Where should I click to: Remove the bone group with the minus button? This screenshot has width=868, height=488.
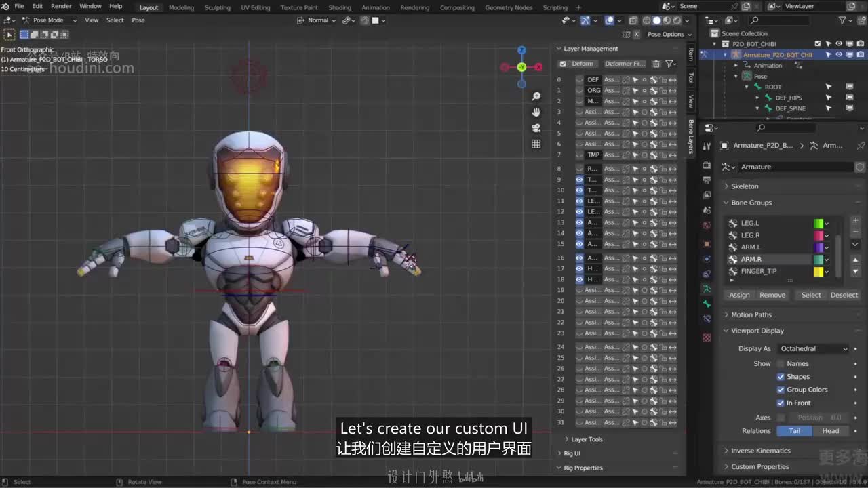tap(855, 232)
